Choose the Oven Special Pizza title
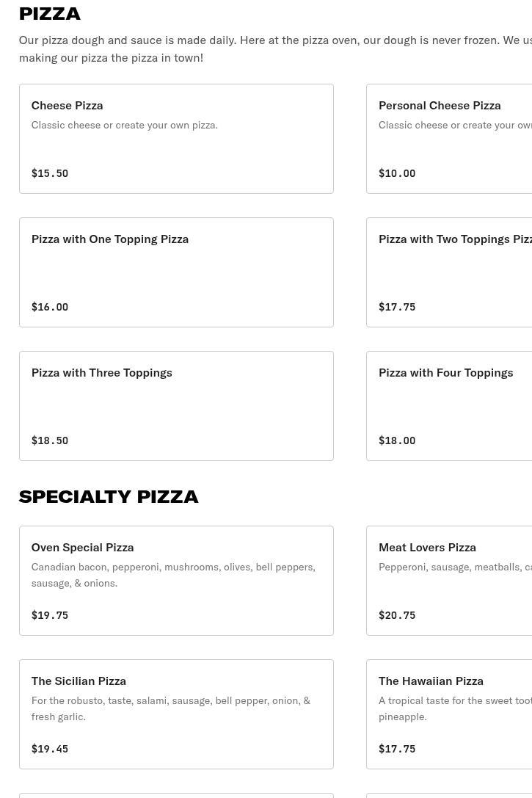 click(x=82, y=547)
